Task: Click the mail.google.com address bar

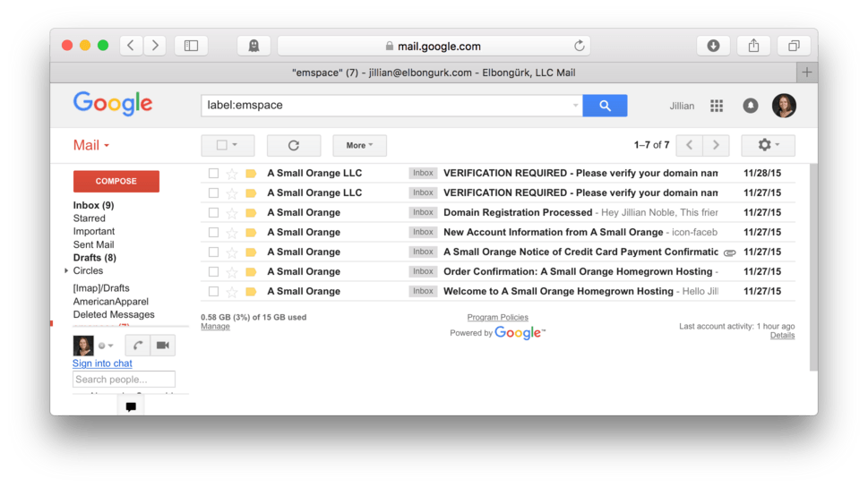Action: coord(434,46)
